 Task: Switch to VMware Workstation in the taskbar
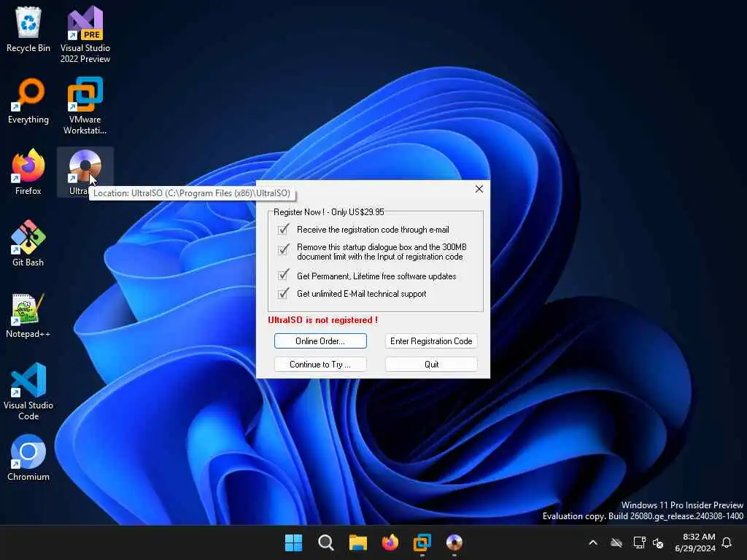[422, 542]
